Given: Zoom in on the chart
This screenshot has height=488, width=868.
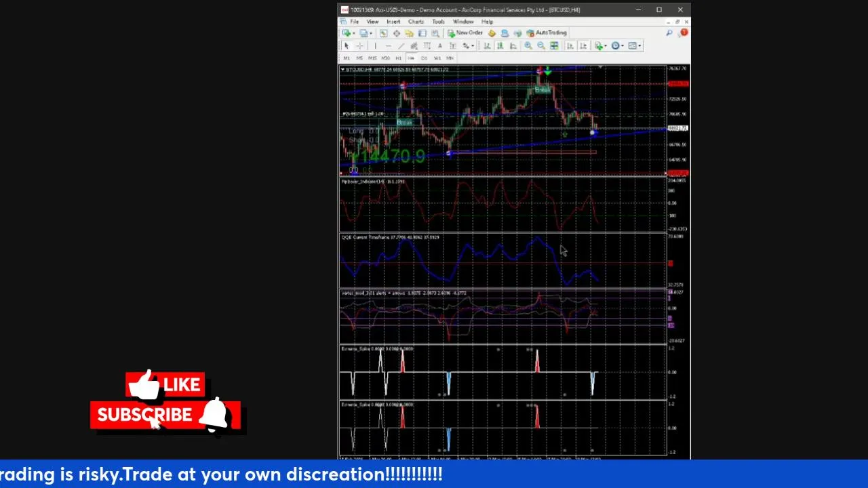Looking at the screenshot, I should pyautogui.click(x=528, y=45).
